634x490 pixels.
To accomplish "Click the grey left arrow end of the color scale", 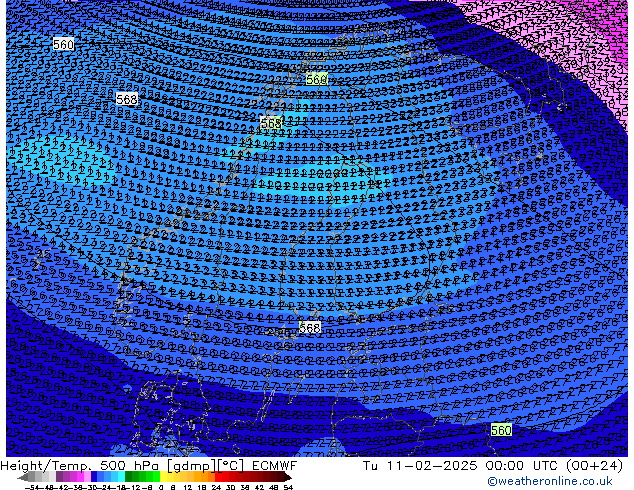I will point(23,478).
